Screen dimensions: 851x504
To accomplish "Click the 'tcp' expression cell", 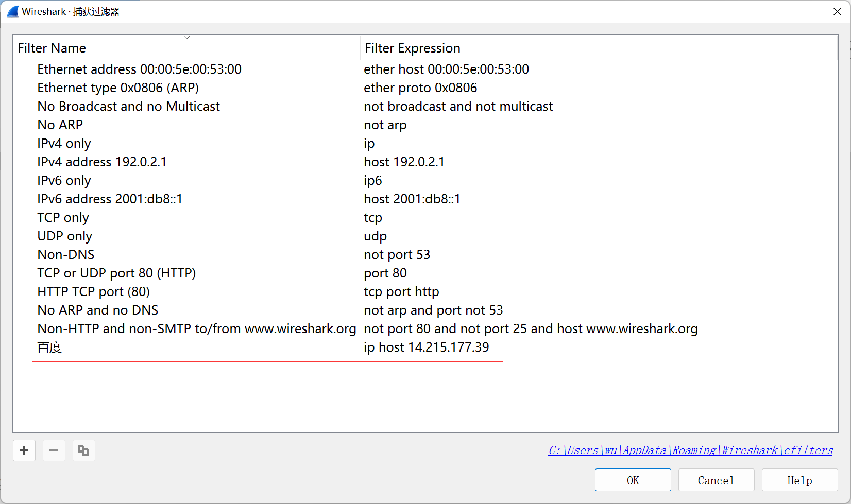I will [372, 218].
